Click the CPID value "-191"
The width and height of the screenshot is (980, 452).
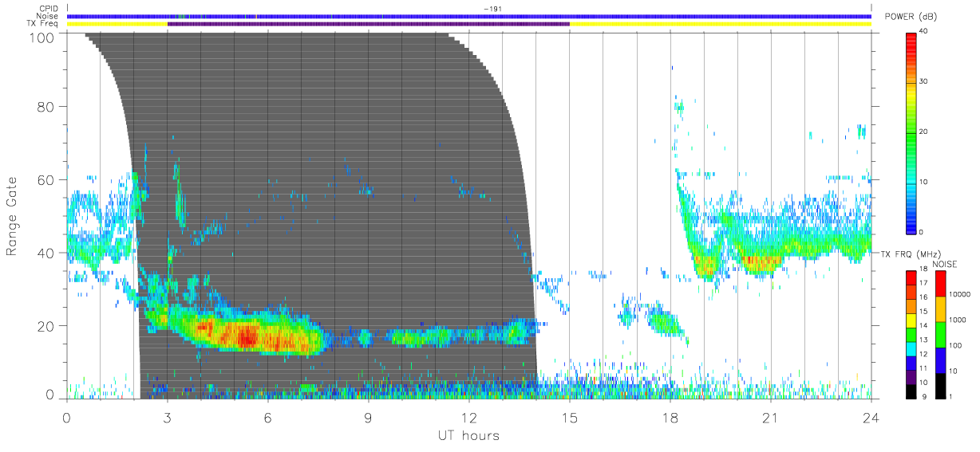492,9
